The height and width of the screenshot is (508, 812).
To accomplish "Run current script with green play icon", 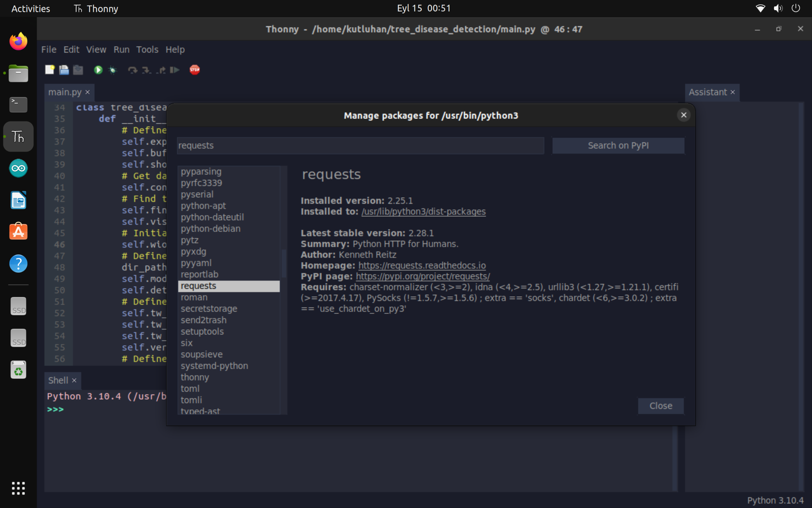I will pos(98,70).
